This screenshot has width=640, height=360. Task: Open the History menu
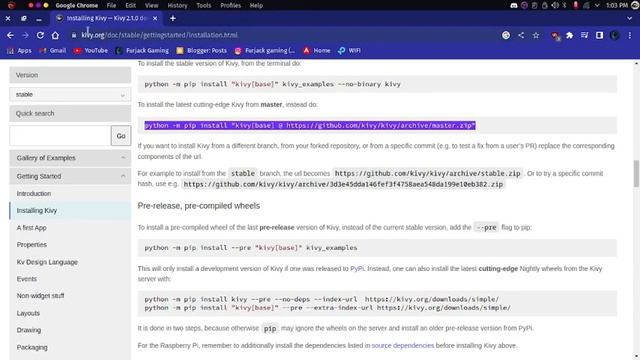tap(177, 5)
